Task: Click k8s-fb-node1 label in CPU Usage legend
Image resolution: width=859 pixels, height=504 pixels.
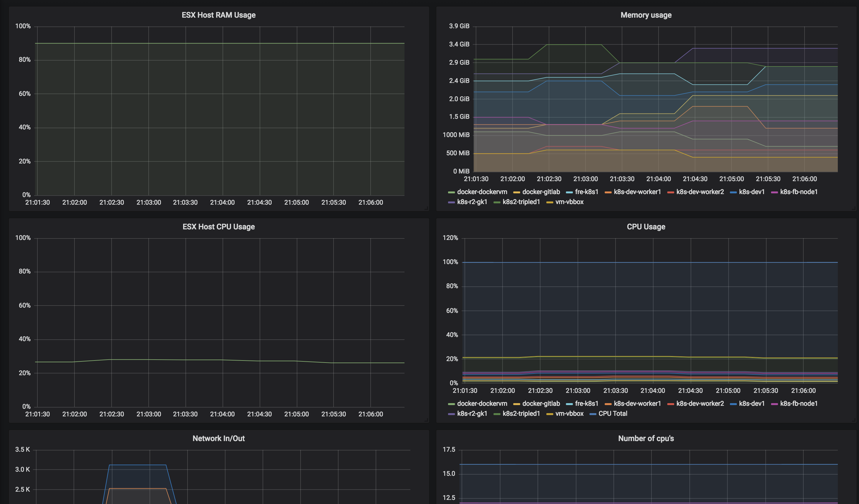Action: pyautogui.click(x=799, y=404)
